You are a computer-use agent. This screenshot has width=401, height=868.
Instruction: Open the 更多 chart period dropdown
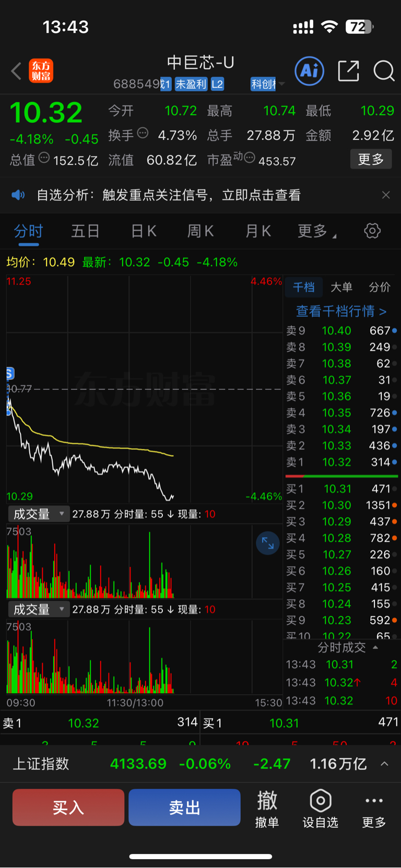point(316,231)
